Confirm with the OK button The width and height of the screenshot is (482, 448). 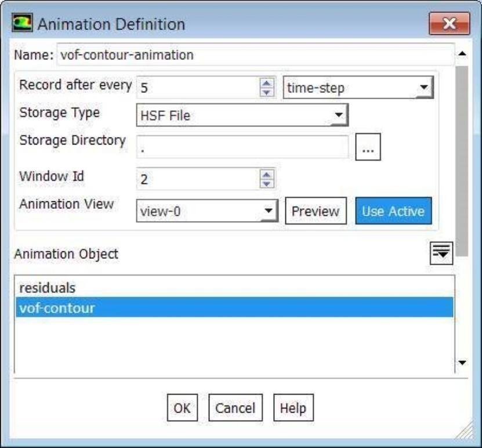click(x=182, y=408)
